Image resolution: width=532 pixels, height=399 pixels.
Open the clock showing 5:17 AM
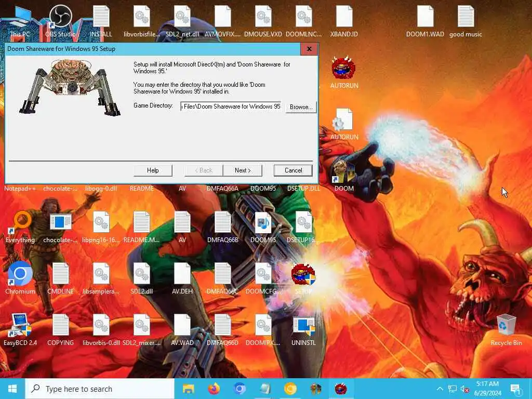[487, 389]
